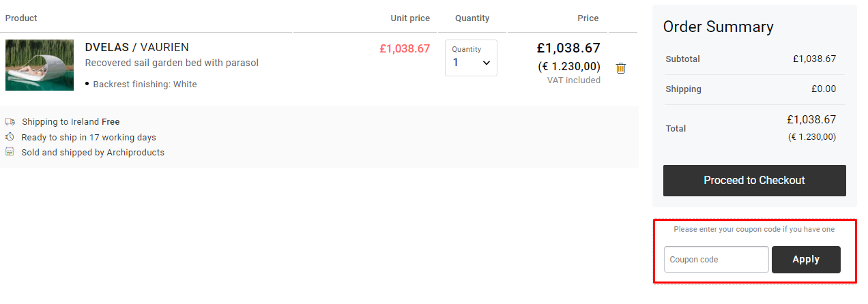
Task: Delete the item using the trash icon
Action: 621,68
